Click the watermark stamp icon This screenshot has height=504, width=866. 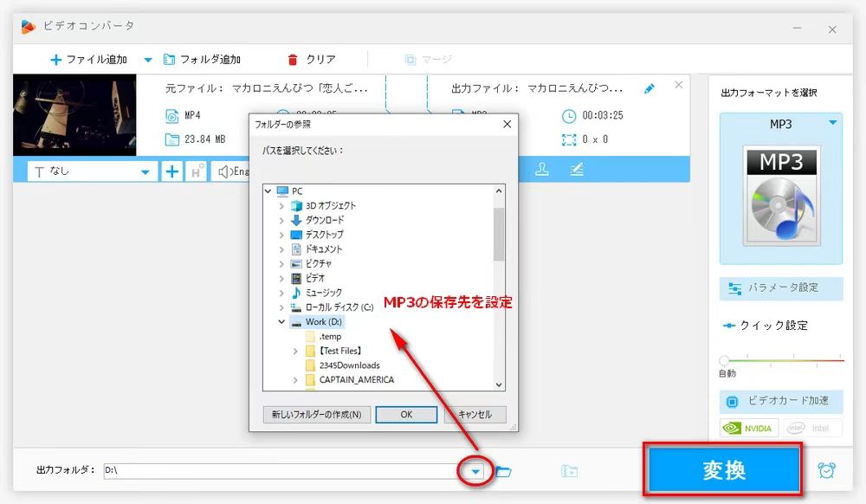[x=542, y=170]
